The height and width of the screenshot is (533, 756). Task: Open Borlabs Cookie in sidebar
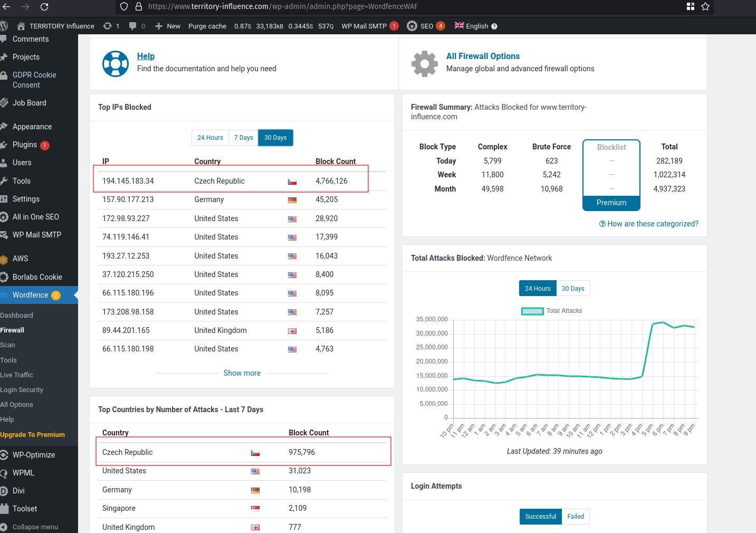point(37,277)
